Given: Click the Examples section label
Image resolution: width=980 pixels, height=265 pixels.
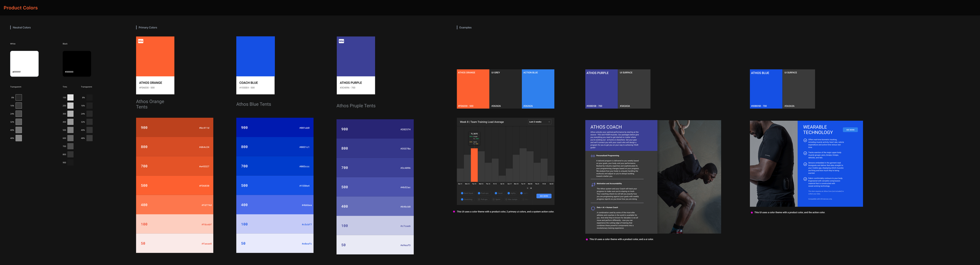Looking at the screenshot, I should (465, 27).
